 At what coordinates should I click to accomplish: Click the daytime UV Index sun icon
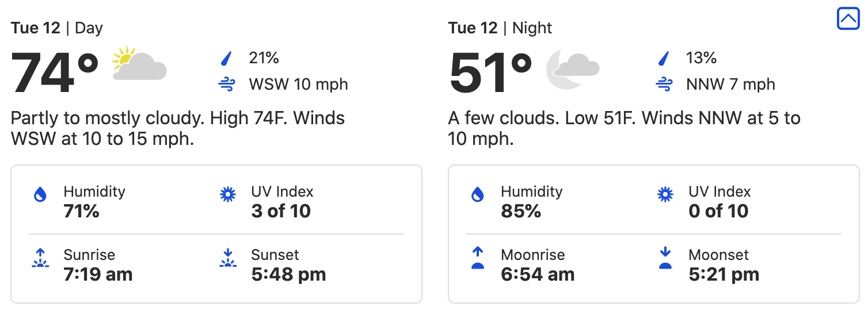[x=228, y=195]
